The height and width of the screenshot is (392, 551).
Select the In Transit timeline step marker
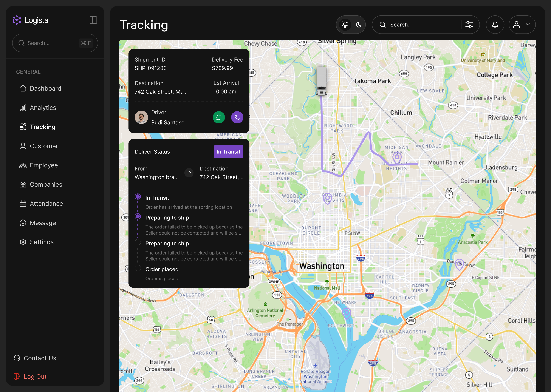click(x=138, y=197)
